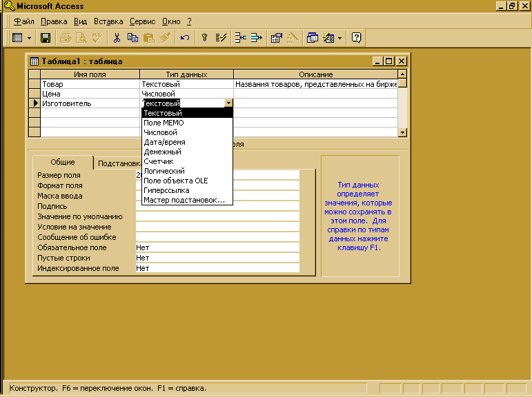Launch Мастер подстановок from the list
The width and height of the screenshot is (532, 397).
click(187, 200)
